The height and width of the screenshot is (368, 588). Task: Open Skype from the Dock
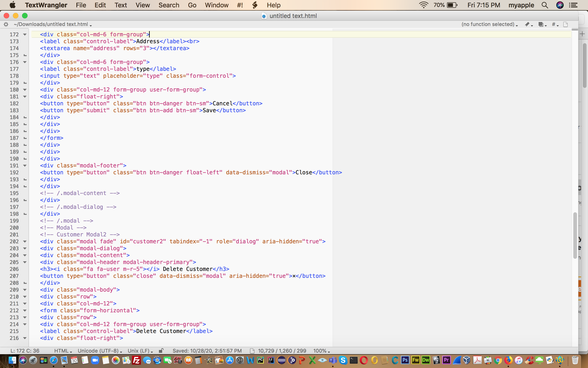pyautogui.click(x=343, y=360)
